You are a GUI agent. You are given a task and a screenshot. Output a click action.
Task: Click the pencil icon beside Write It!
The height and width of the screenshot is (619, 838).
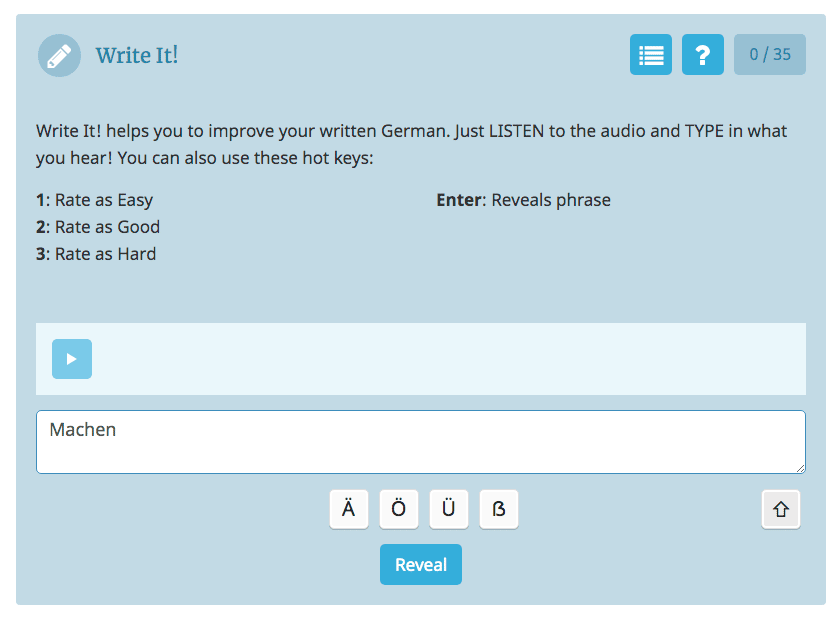(x=59, y=55)
